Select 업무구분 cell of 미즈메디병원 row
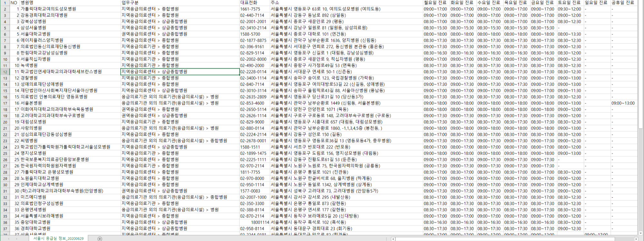The image size is (644, 241). 180,197
